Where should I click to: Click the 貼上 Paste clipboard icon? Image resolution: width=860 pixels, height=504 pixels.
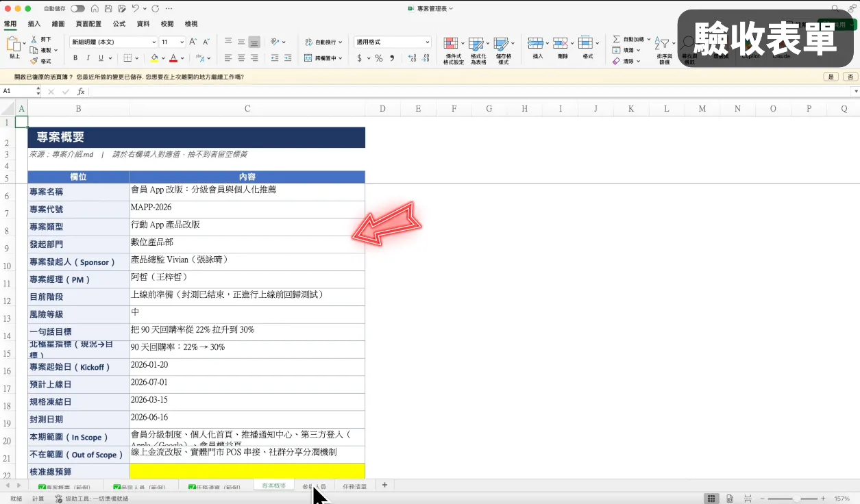14,45
